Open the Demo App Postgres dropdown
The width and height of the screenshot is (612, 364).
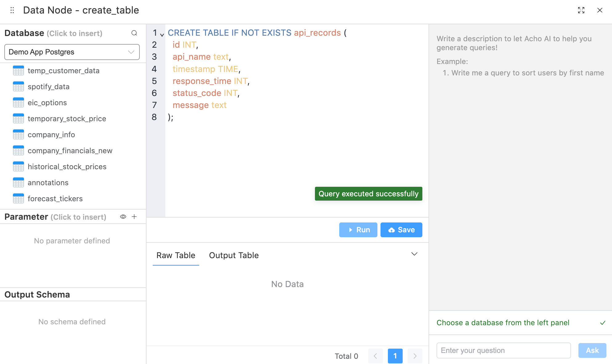coord(72,52)
